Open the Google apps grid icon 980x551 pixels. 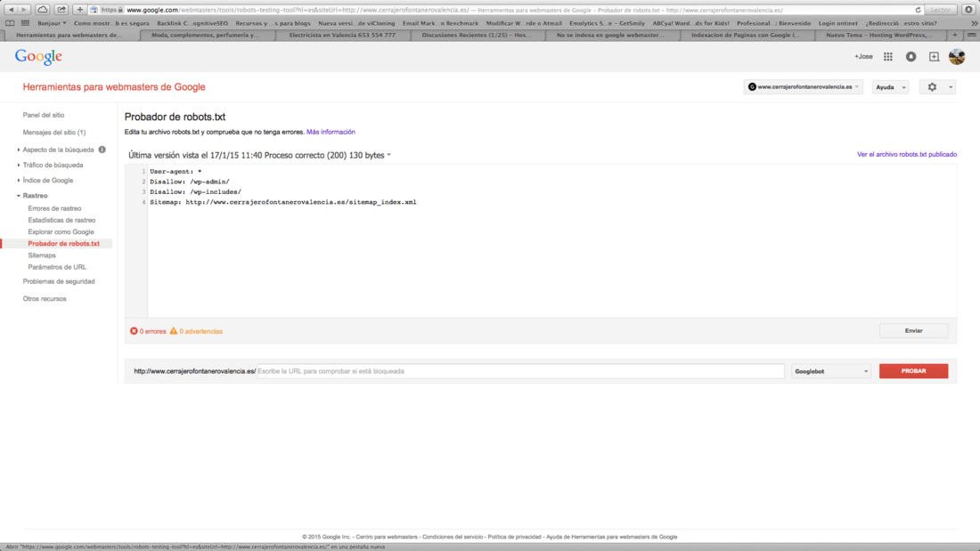pos(888,56)
